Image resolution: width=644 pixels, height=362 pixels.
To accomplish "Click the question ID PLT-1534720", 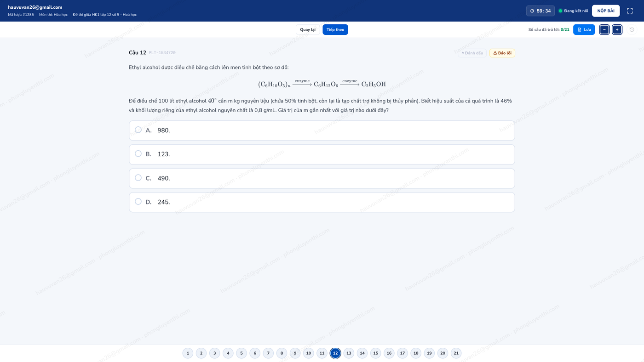I will (x=162, y=53).
